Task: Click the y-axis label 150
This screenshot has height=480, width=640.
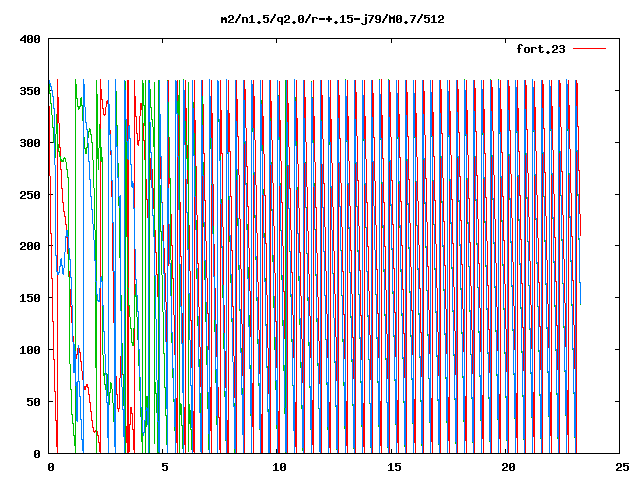Action: [30, 298]
